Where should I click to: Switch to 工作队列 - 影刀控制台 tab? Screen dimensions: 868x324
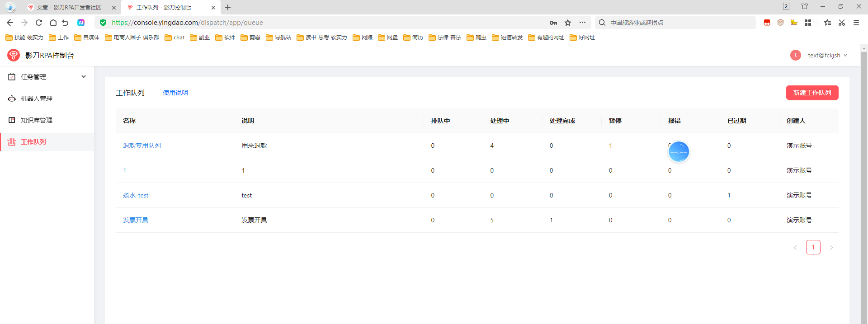165,7
